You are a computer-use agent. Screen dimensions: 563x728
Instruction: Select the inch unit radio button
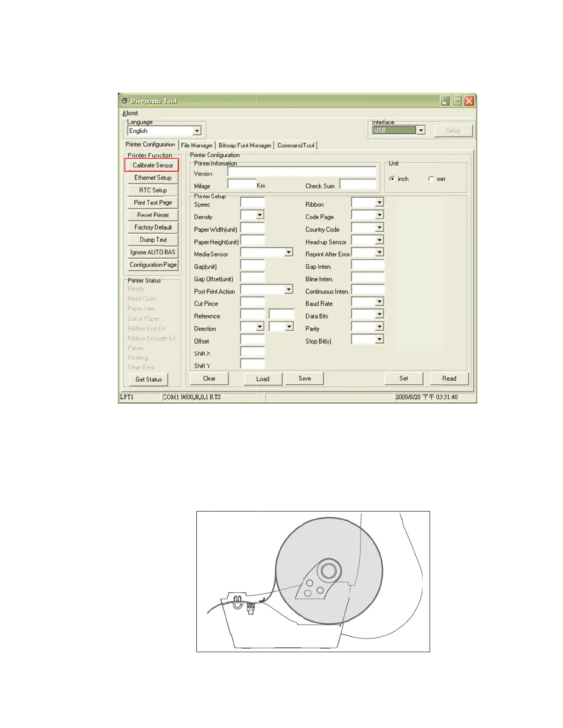(392, 179)
